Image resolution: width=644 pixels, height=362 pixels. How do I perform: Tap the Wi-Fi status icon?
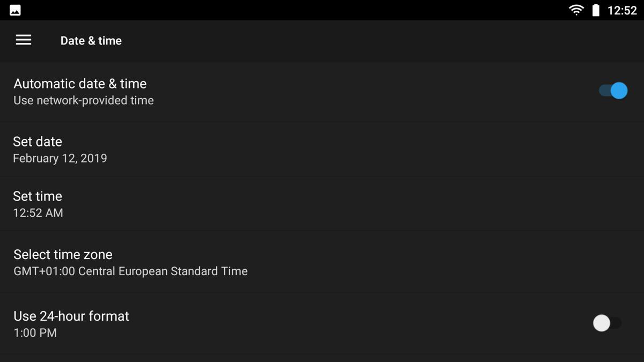pyautogui.click(x=576, y=10)
